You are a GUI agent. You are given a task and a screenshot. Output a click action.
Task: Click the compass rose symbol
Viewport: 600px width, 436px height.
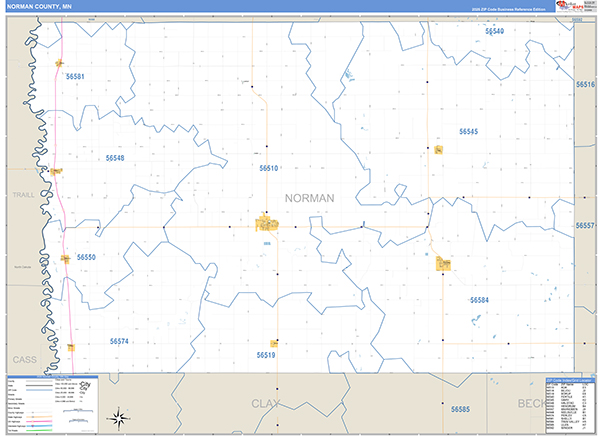pyautogui.click(x=119, y=418)
